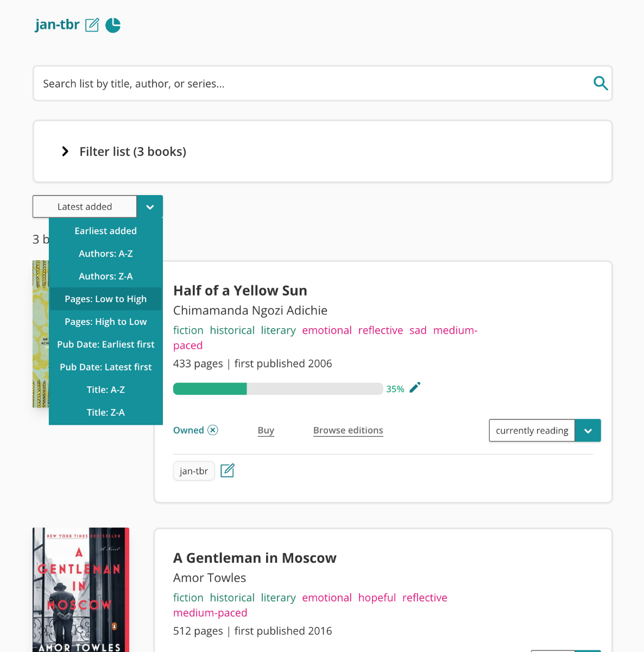
Task: Click 512 pages text
Action: [198, 631]
